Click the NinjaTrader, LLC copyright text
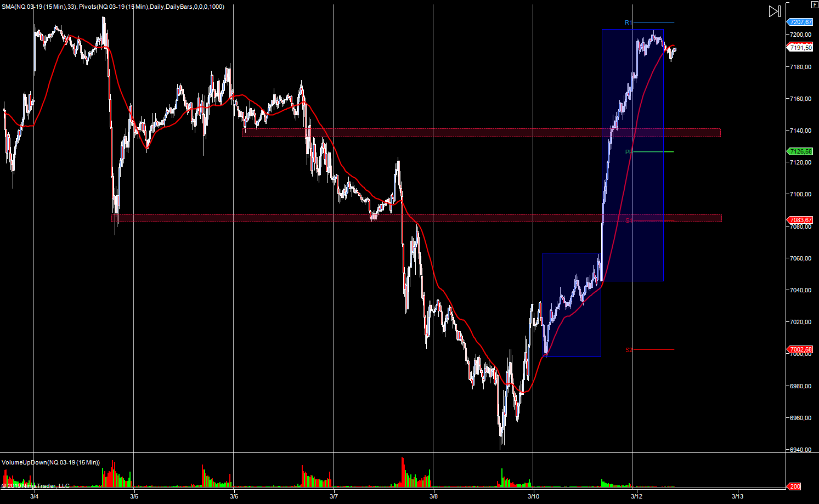The height and width of the screenshot is (504, 819). pos(36,486)
